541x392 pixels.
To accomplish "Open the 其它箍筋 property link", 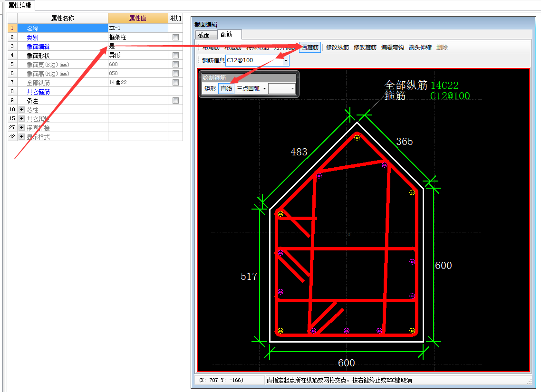I will coord(38,92).
